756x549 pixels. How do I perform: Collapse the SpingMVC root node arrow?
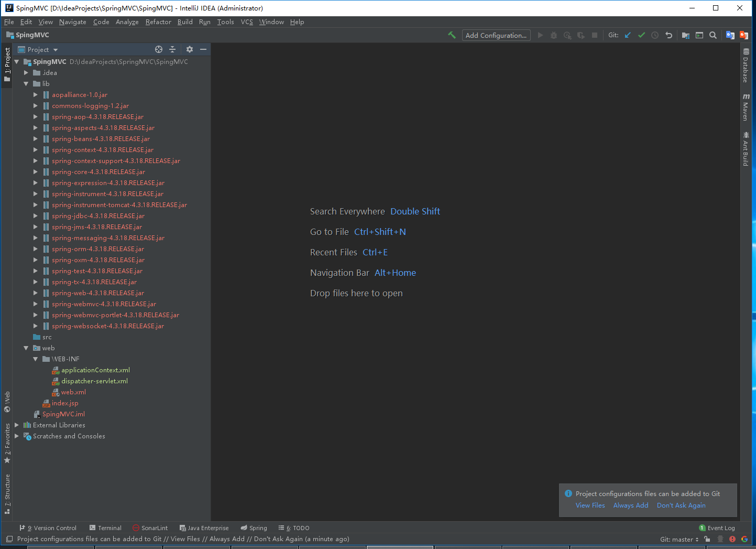coord(17,62)
